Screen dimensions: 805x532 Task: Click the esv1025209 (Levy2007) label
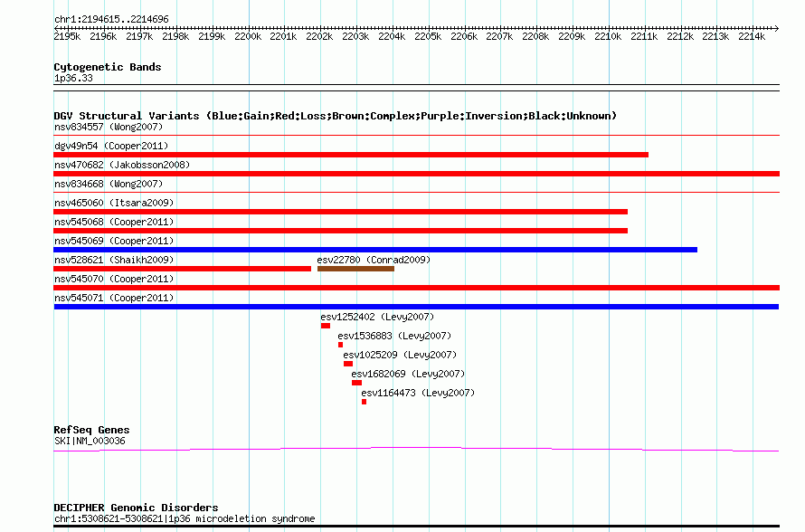click(x=400, y=355)
